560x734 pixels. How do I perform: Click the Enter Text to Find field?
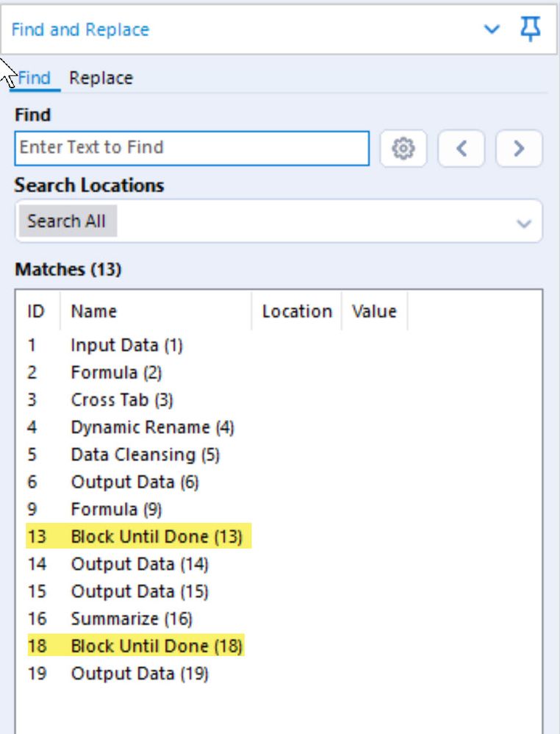tap(192, 148)
